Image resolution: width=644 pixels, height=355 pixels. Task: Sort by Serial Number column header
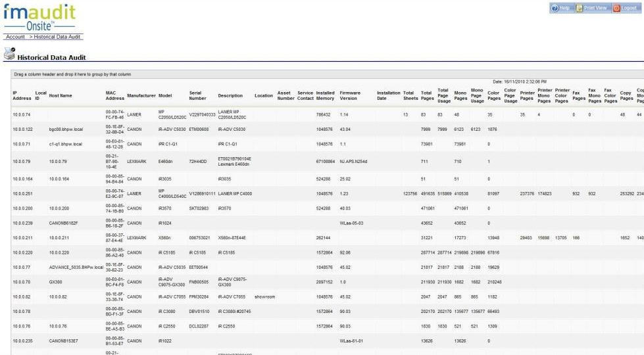pos(197,95)
